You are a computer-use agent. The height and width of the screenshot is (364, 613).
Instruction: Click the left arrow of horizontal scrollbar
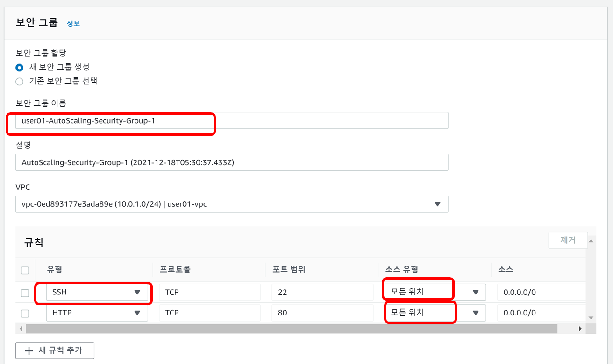[x=21, y=329]
